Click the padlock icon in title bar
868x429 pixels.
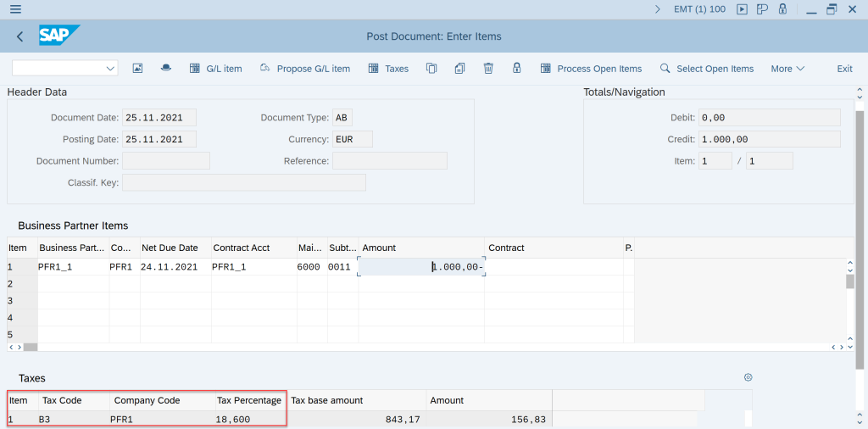[782, 8]
